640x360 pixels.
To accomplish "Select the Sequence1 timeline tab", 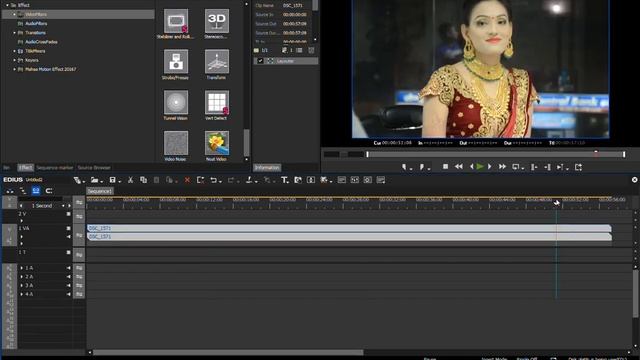I will click(x=100, y=191).
